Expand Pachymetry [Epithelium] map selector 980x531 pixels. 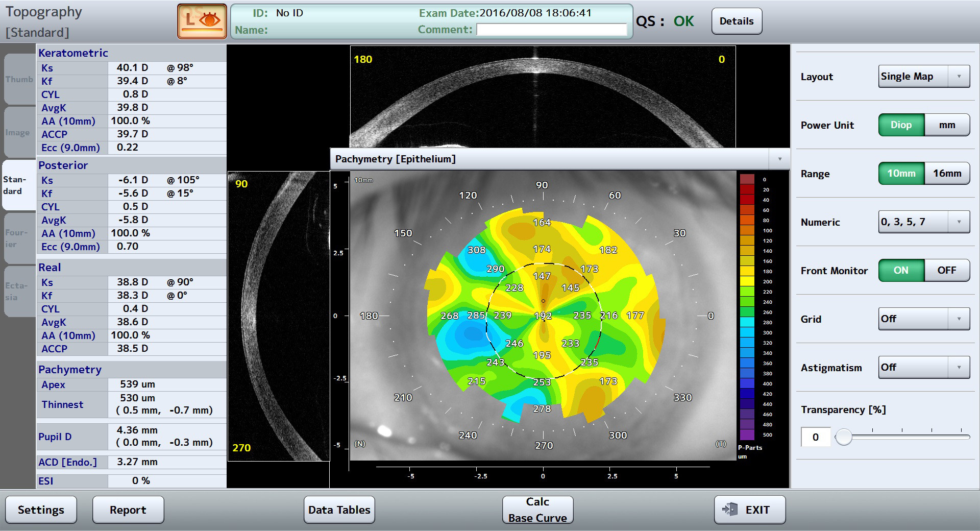point(779,159)
